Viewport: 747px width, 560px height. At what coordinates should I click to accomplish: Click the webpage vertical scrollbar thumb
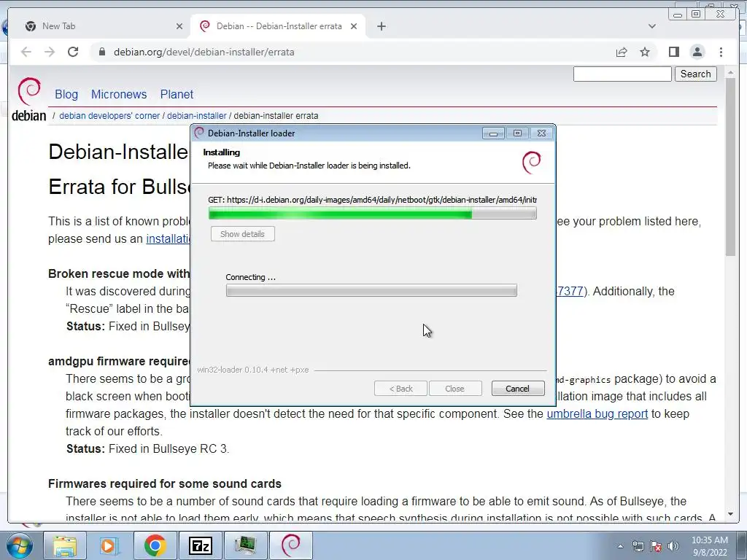click(x=730, y=167)
